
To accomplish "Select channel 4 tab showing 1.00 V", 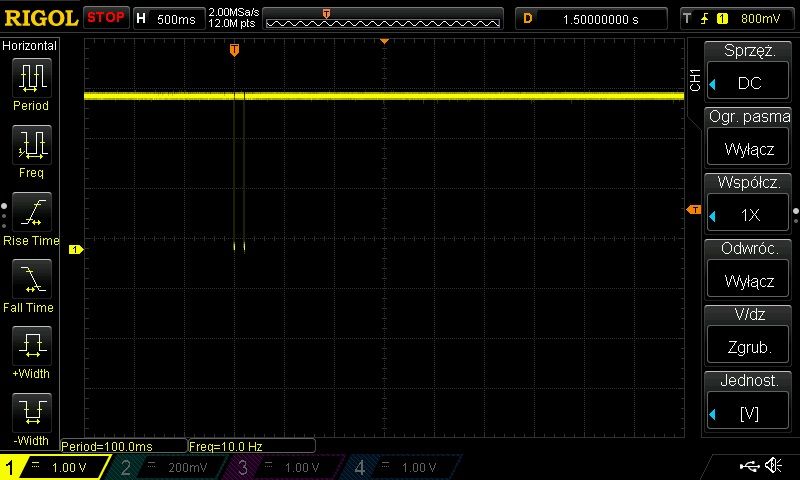I will (x=401, y=467).
